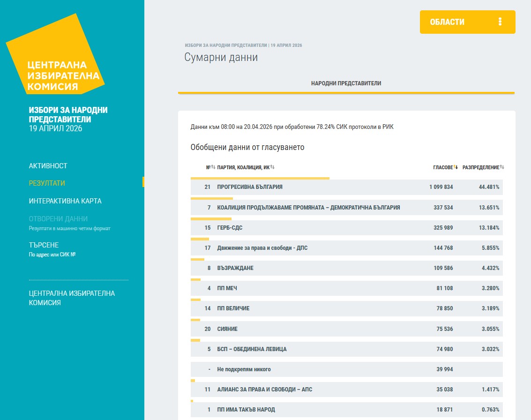Open ОТВОРЕНИ ДАННИ machine-readable results

tap(58, 219)
